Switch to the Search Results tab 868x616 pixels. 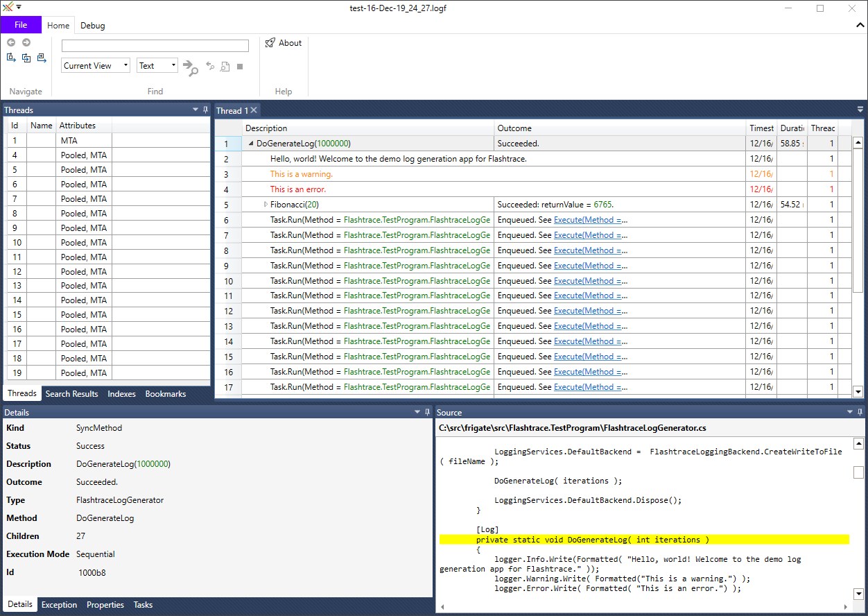(71, 394)
